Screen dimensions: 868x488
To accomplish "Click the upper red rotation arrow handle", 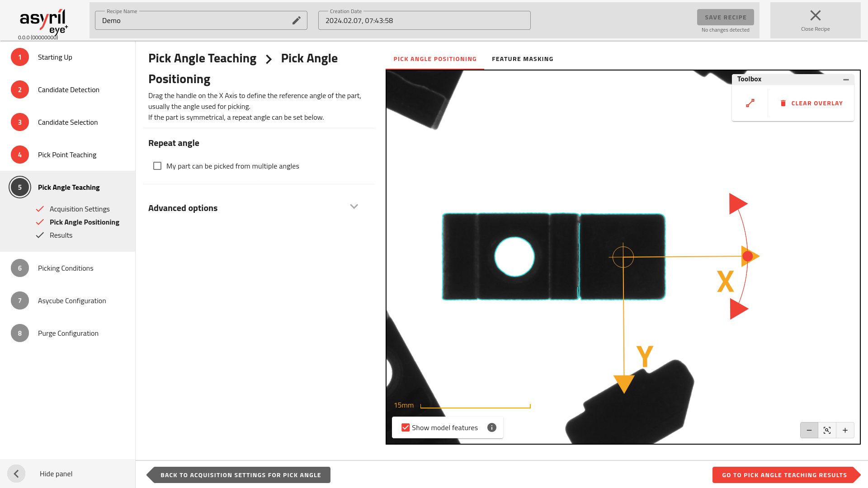I will [737, 204].
